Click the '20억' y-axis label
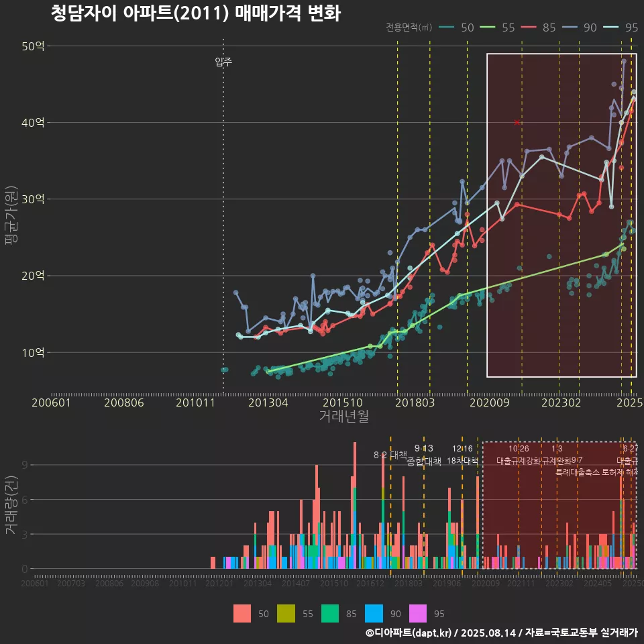 coord(33,276)
